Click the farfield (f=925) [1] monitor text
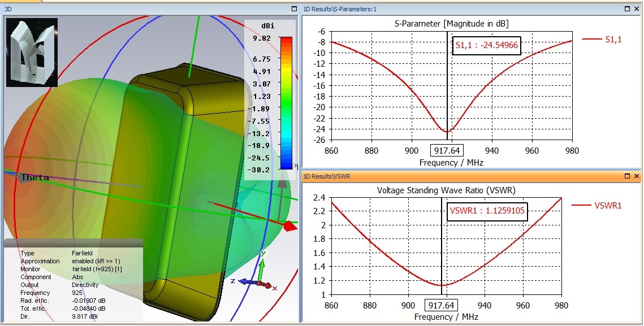 (x=97, y=269)
